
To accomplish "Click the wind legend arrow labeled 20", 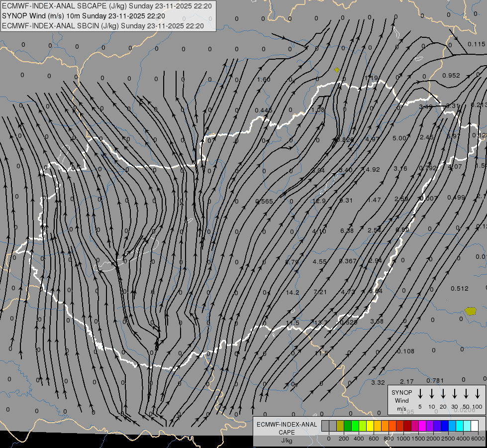I will 443,394.
